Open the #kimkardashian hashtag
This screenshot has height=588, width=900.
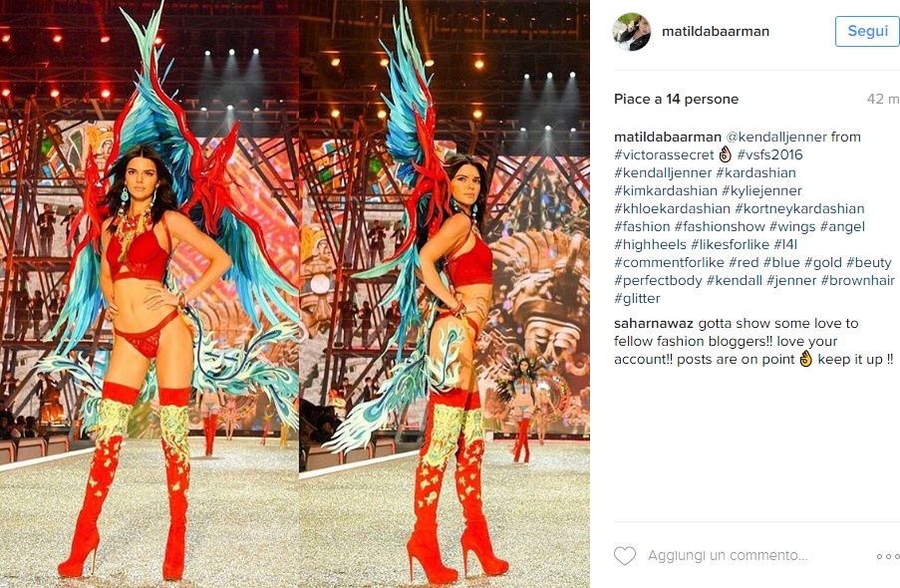tap(666, 190)
